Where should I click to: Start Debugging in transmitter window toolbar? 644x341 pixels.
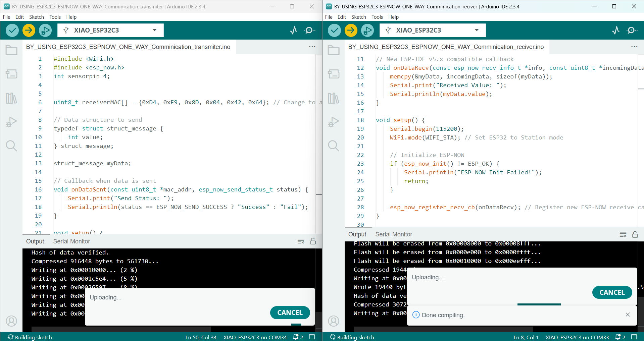[45, 31]
